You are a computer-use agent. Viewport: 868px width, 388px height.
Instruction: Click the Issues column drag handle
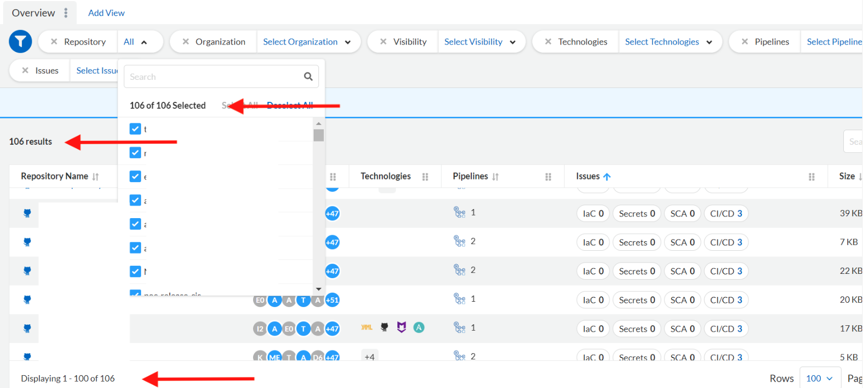(812, 176)
